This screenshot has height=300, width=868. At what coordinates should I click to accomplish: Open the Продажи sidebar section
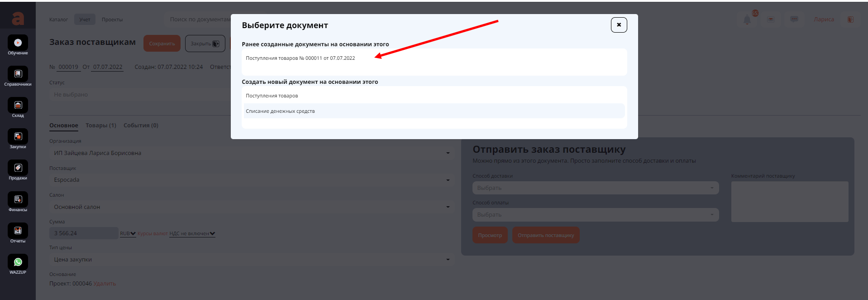[x=18, y=169]
